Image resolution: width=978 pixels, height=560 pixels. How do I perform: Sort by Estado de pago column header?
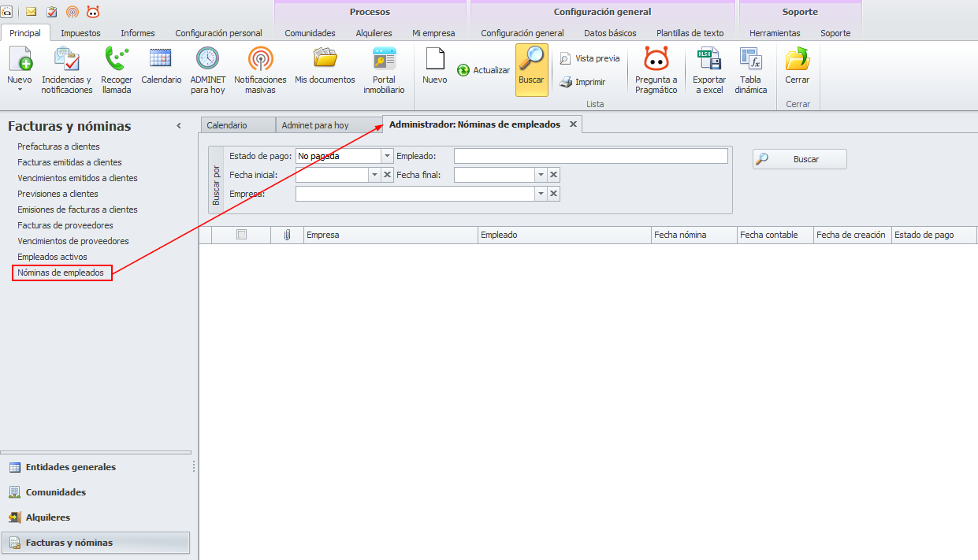point(933,235)
